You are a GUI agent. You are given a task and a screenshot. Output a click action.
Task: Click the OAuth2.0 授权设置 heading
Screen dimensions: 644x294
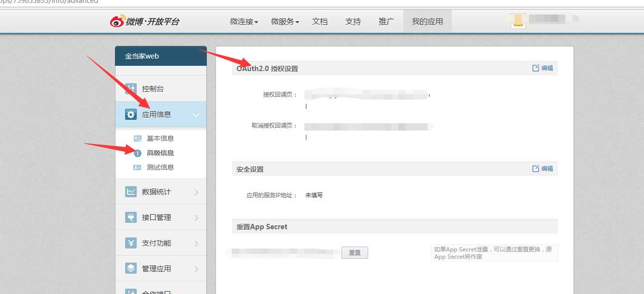tap(267, 69)
